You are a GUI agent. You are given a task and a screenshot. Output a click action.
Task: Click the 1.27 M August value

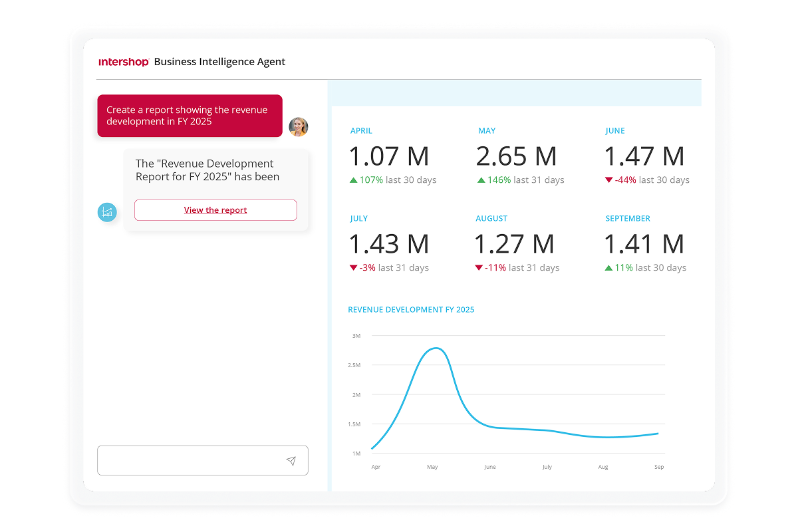514,244
